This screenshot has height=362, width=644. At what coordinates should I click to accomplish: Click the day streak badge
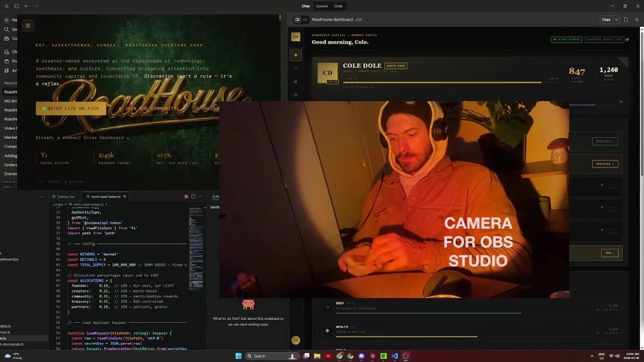pos(567,39)
